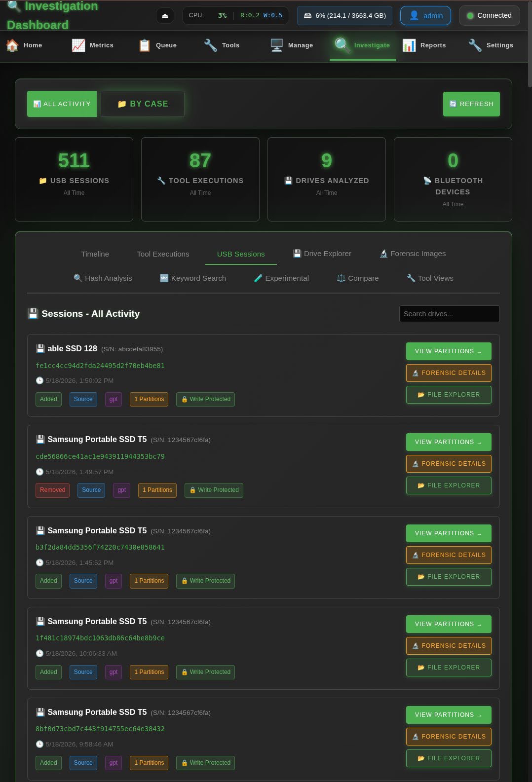Click the CPU usage indicator

click(x=235, y=16)
